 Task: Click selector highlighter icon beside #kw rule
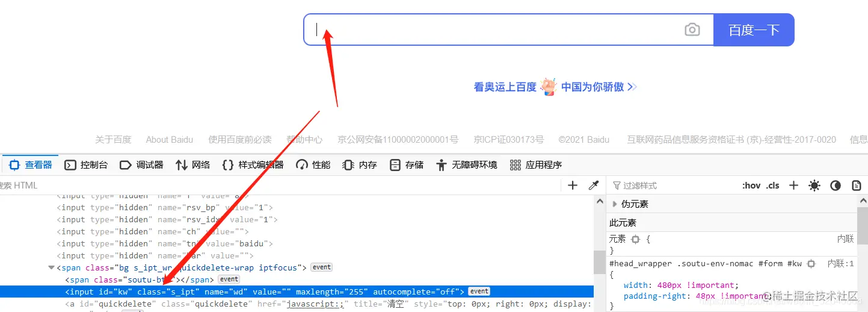point(811,264)
